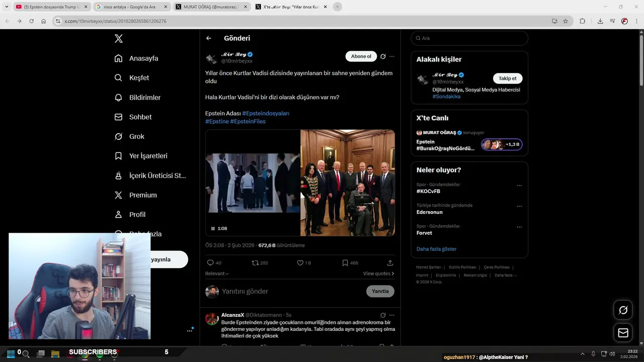Click Grok icon on AlcanzaX reply
Image resolution: width=644 pixels, height=362 pixels.
coord(383,315)
